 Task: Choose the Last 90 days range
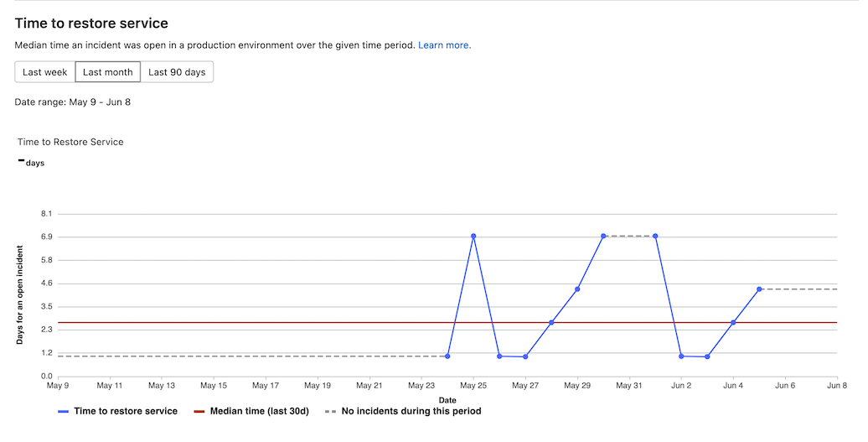(177, 72)
